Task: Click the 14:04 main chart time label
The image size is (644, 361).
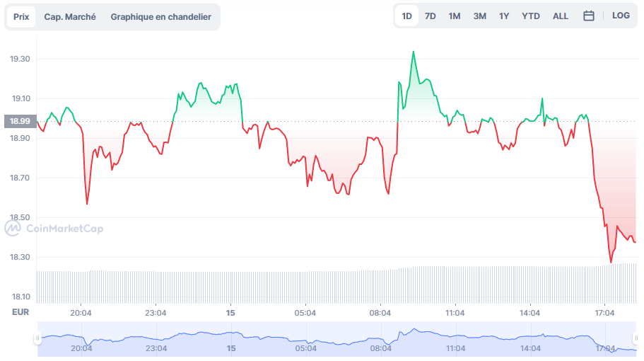Action: tap(529, 313)
